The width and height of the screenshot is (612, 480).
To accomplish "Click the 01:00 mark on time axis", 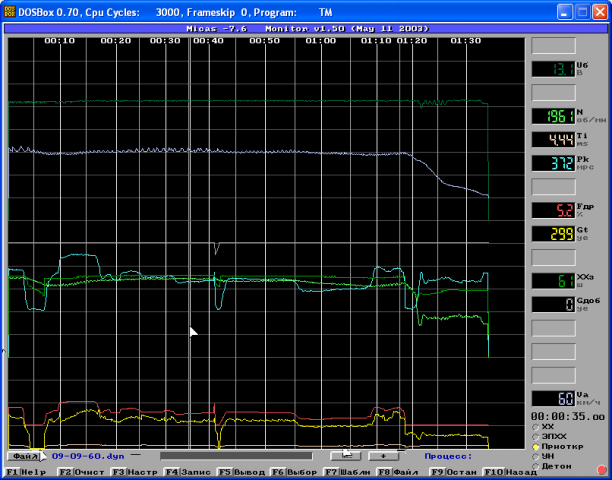I will pos(320,41).
